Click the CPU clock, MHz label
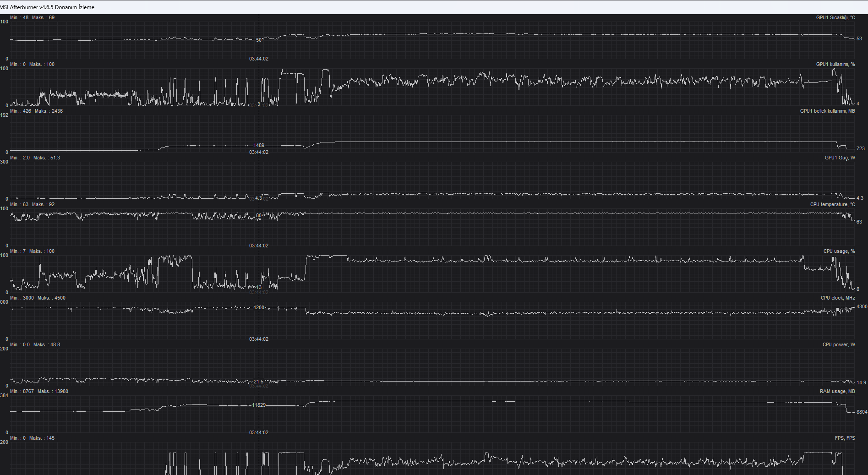 [x=838, y=298]
